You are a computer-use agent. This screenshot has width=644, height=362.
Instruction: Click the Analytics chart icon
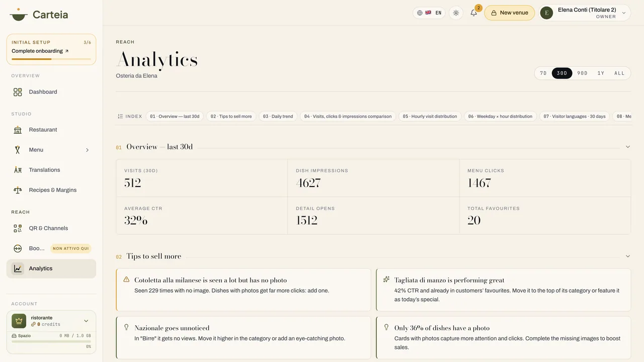(18, 268)
